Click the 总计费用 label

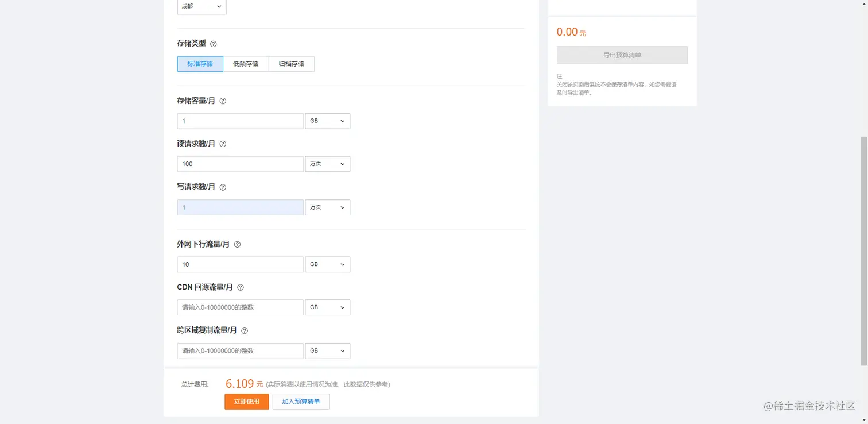coord(195,384)
